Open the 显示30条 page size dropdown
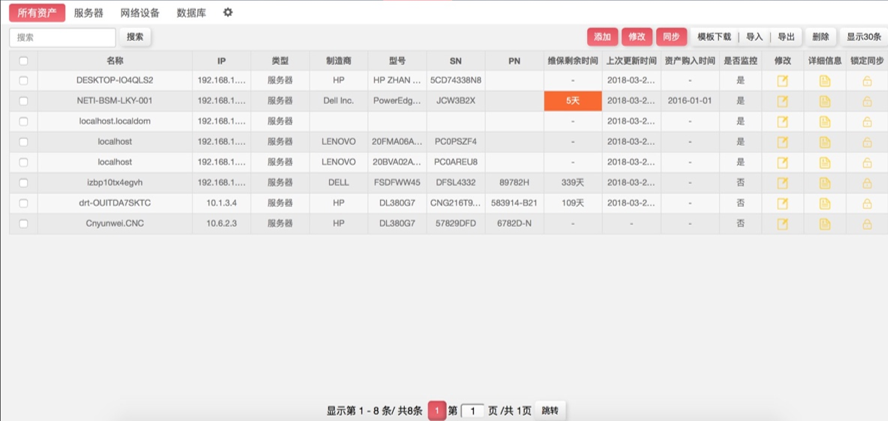Image resolution: width=888 pixels, height=423 pixels. click(863, 37)
